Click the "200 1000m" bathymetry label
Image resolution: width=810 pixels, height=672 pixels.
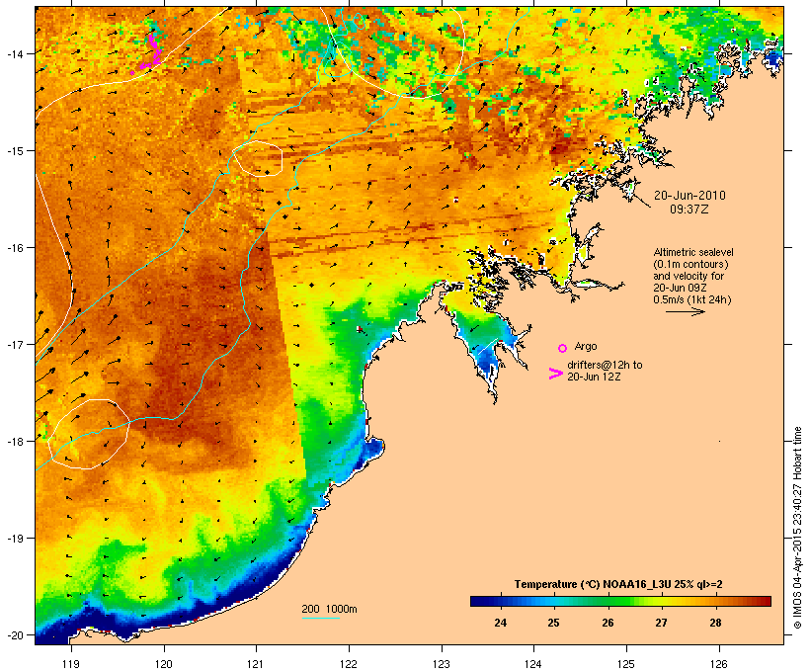329,609
